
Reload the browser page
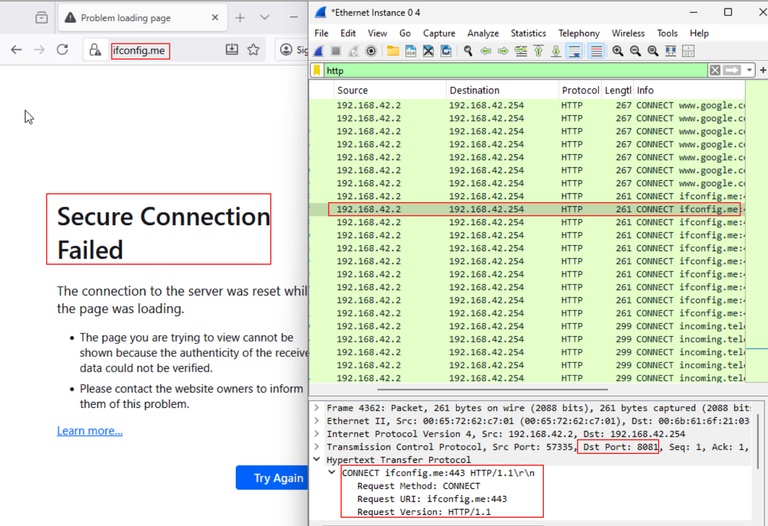coord(62,50)
